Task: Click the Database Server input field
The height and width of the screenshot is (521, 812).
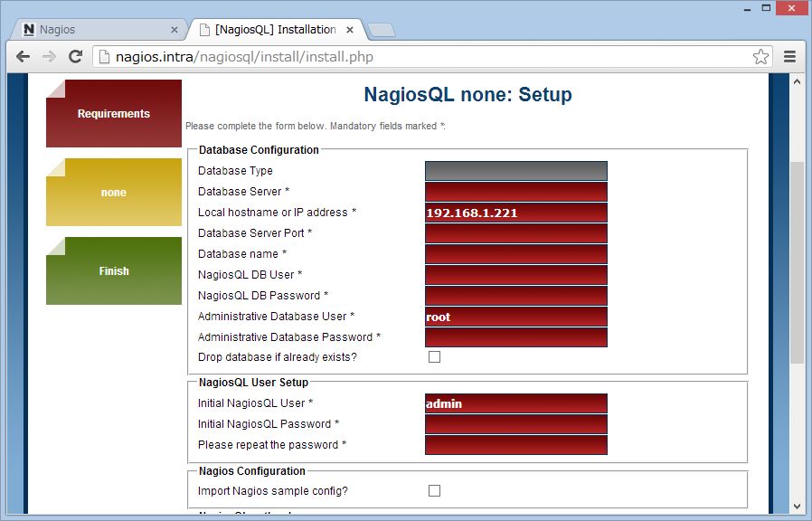Action: [516, 192]
